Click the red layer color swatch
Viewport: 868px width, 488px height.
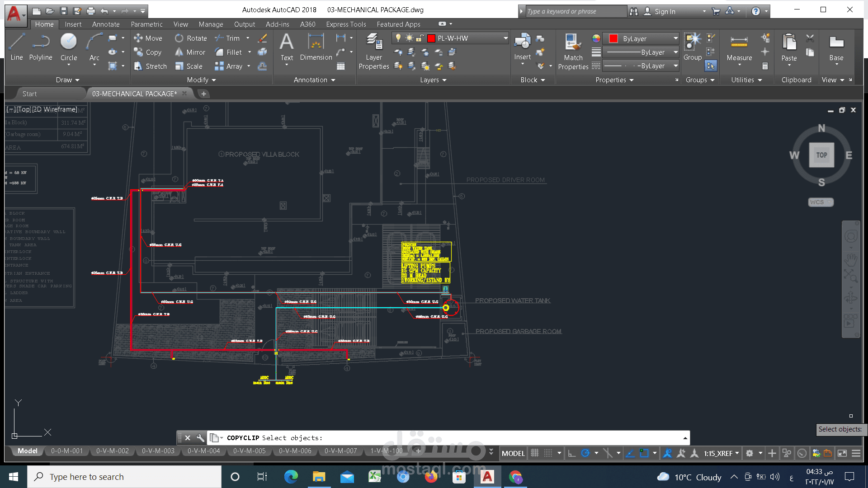pos(431,38)
